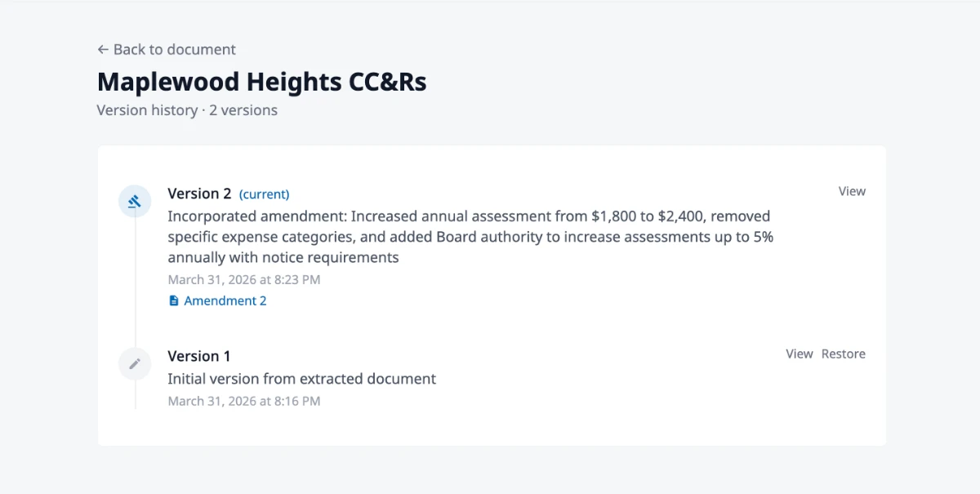Viewport: 980px width, 494px height.
Task: Click the incorporated amendment description text
Action: (x=470, y=237)
